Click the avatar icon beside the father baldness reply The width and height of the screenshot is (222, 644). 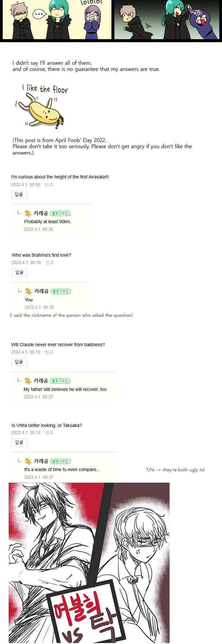(x=28, y=381)
